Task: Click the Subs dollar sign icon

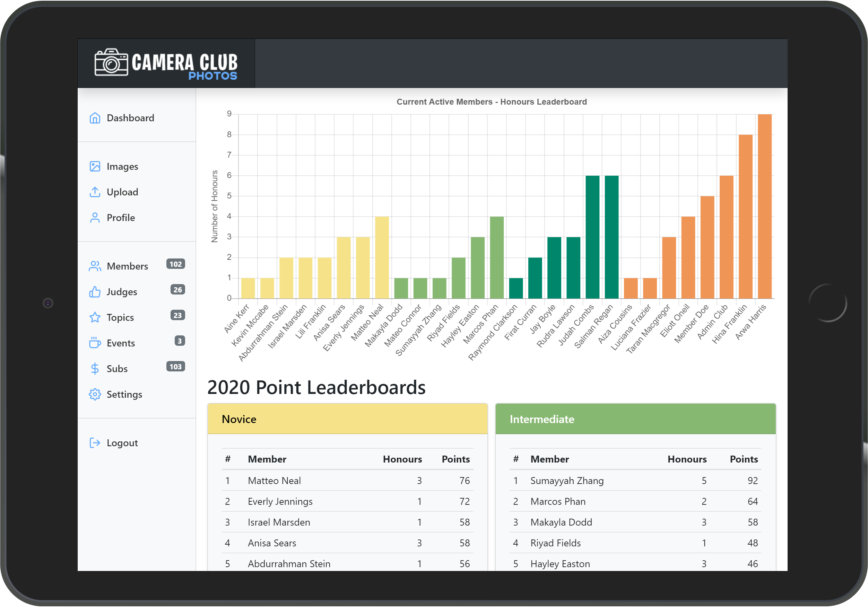Action: (x=95, y=369)
